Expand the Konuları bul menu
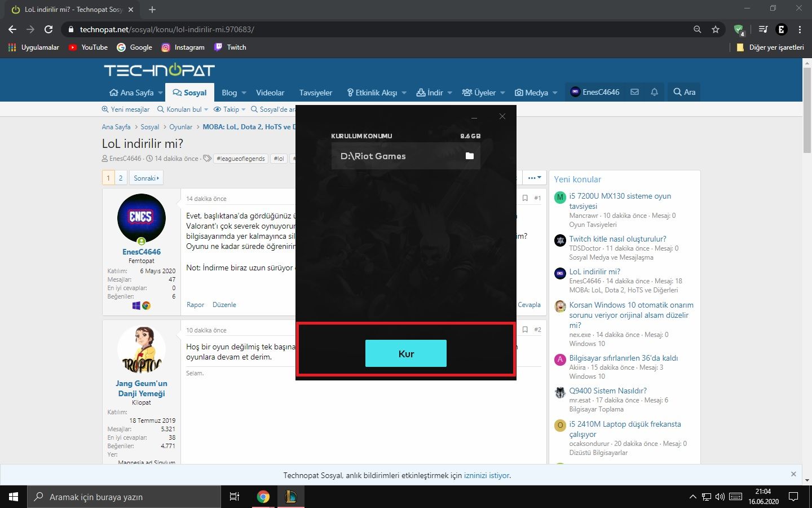Screen dimensions: 812x508 183,110
